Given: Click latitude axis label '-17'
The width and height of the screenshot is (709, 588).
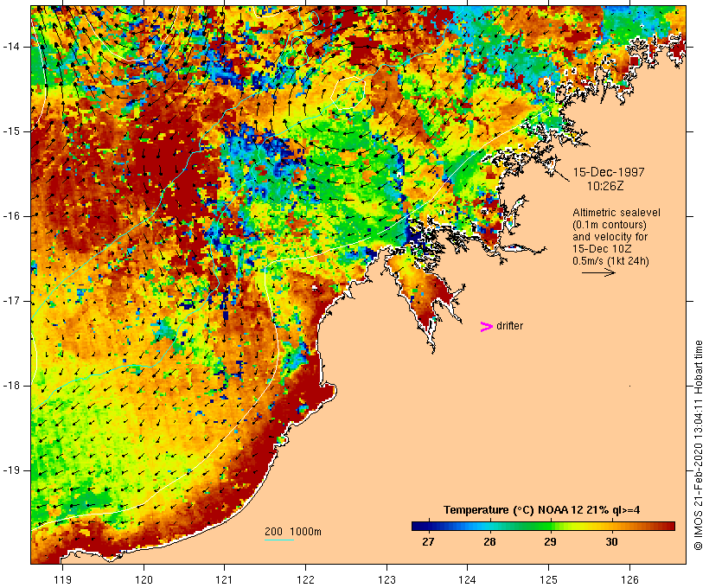Looking at the screenshot, I should click(x=11, y=301).
